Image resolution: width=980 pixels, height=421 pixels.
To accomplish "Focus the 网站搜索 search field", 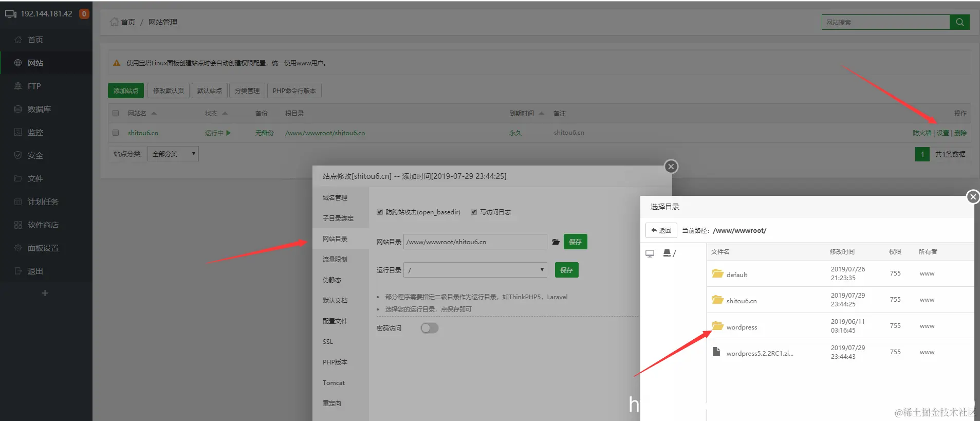I will coord(885,22).
